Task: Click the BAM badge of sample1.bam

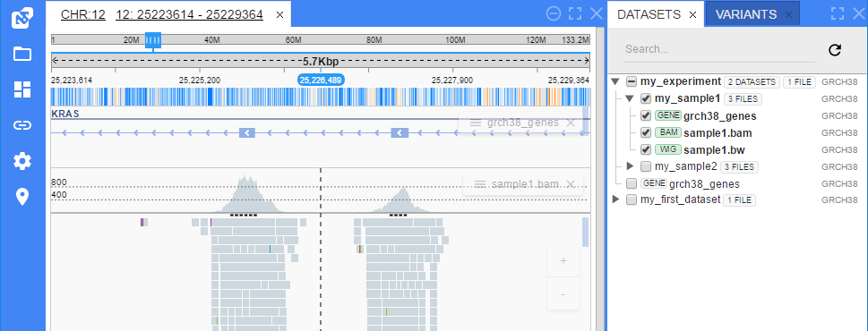Action: (667, 133)
